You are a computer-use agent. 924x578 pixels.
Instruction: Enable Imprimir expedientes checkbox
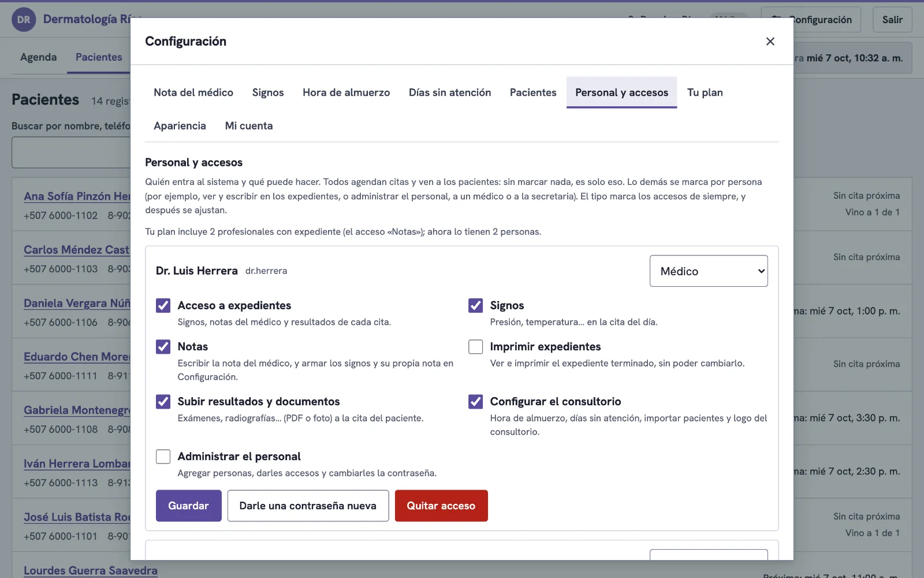click(476, 347)
